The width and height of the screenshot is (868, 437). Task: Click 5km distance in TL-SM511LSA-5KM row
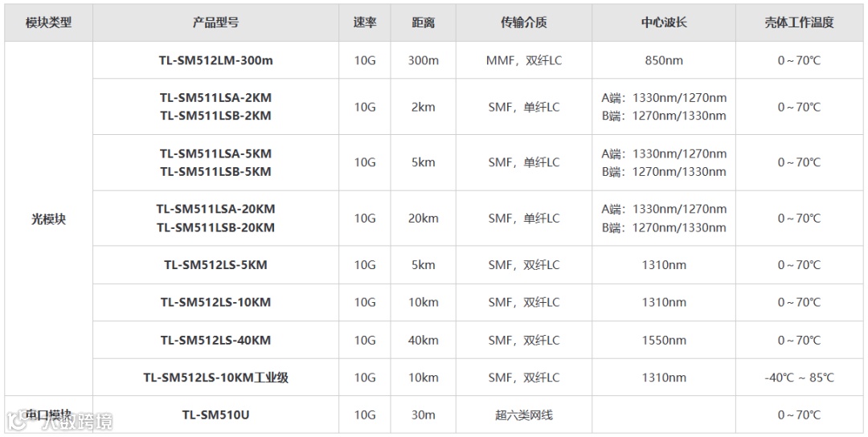[424, 162]
